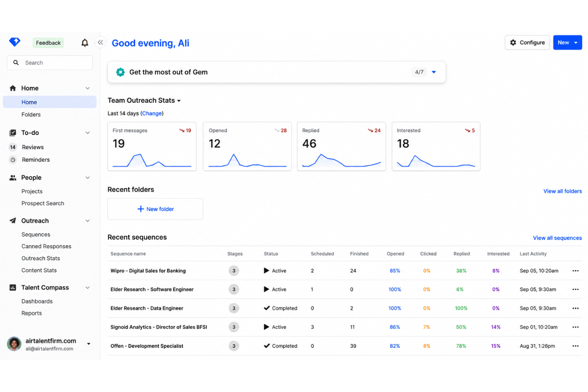Click the First messages stat card

coord(152,146)
